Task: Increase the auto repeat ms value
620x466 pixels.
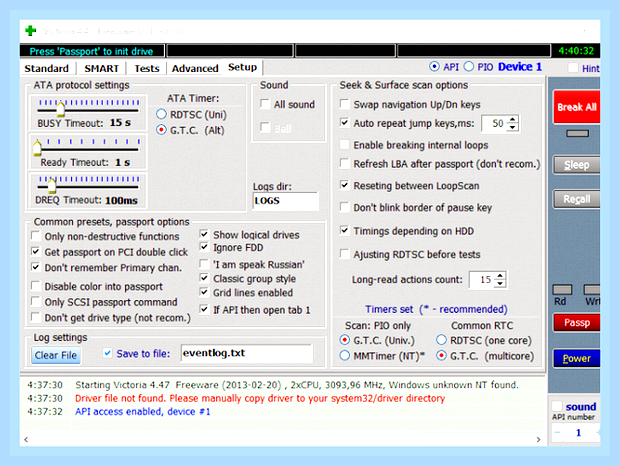Action: (512, 119)
